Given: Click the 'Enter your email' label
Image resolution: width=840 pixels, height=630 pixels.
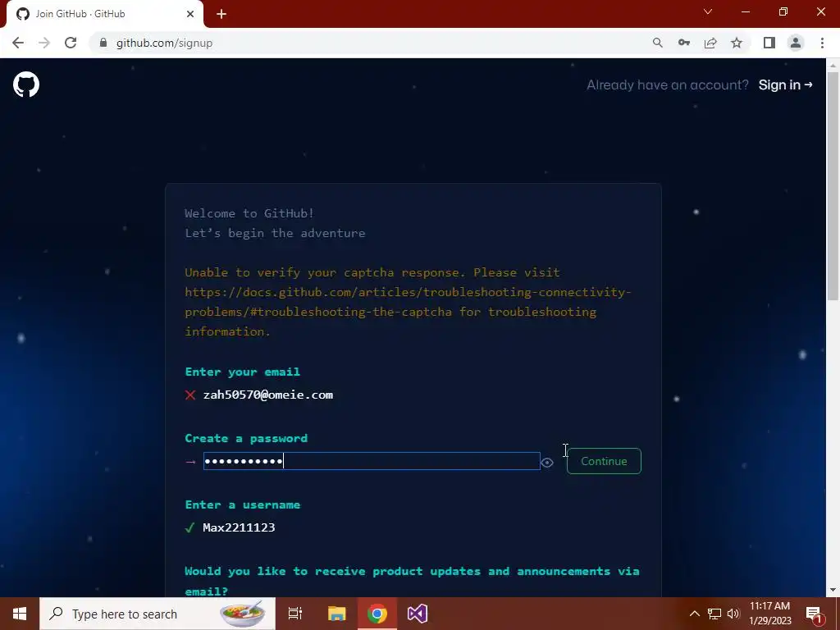Looking at the screenshot, I should [x=243, y=372].
